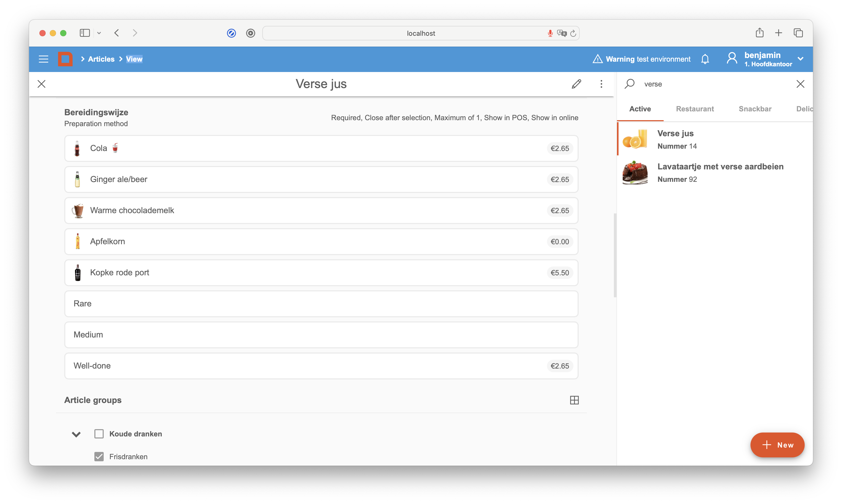This screenshot has height=504, width=842.
Task: Click the microphone icon in address bar
Action: pos(550,33)
